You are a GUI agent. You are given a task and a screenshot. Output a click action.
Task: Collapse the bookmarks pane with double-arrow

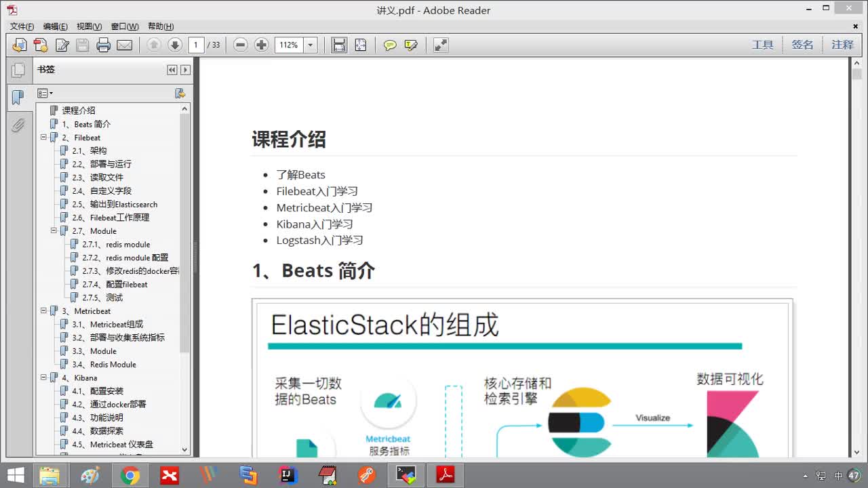tap(172, 70)
